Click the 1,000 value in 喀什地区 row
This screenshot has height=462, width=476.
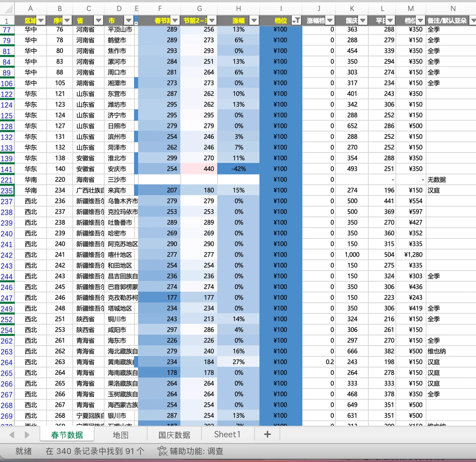click(352, 255)
